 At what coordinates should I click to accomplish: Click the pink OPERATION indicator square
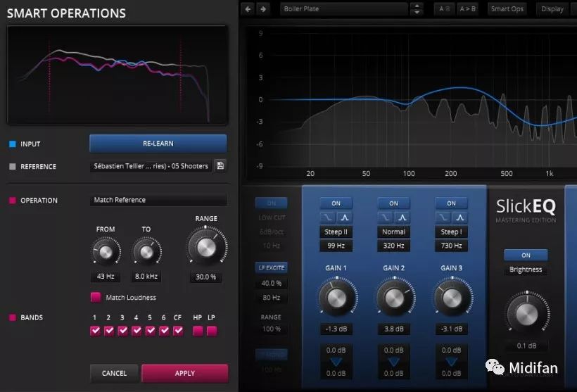tap(13, 201)
